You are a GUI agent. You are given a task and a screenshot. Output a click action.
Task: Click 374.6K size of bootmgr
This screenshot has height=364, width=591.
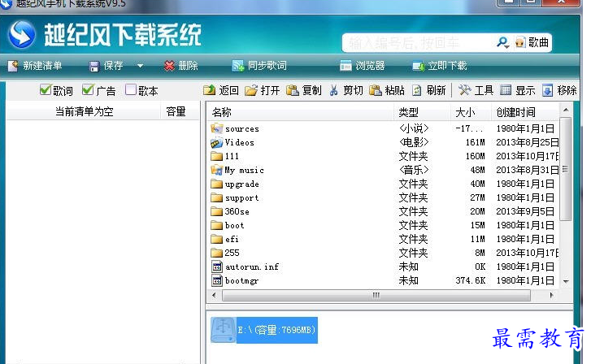[x=471, y=281]
